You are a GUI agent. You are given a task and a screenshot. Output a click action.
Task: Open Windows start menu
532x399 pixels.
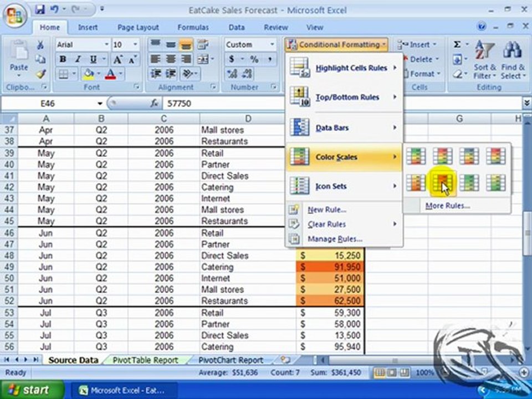[33, 390]
